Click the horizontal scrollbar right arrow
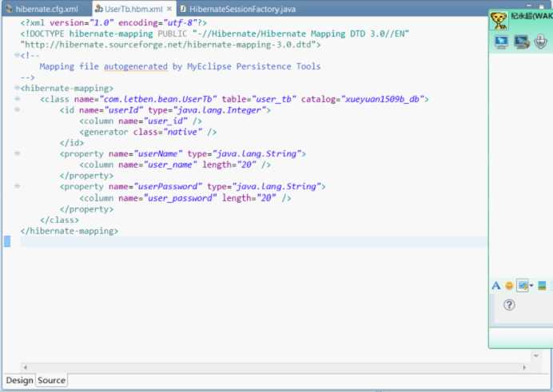 click(x=524, y=367)
